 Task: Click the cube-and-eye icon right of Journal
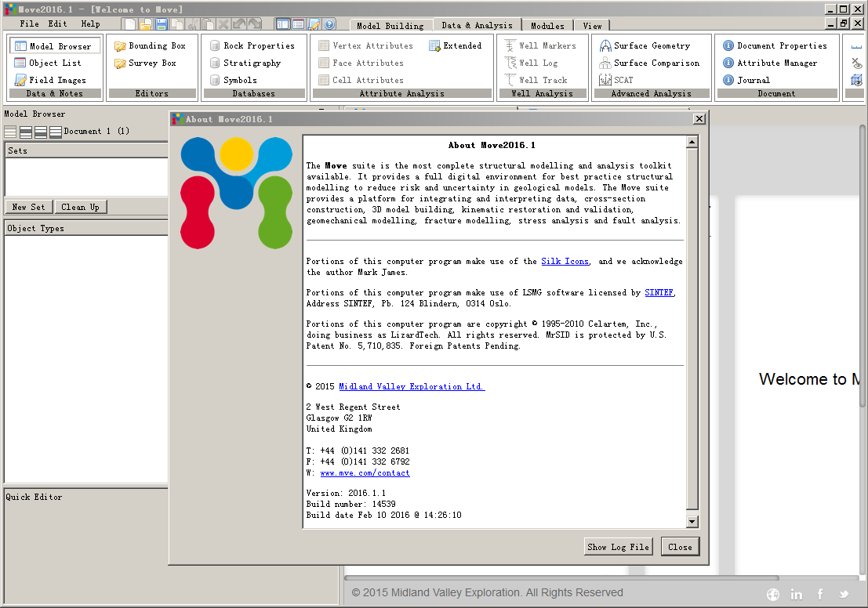(856, 80)
